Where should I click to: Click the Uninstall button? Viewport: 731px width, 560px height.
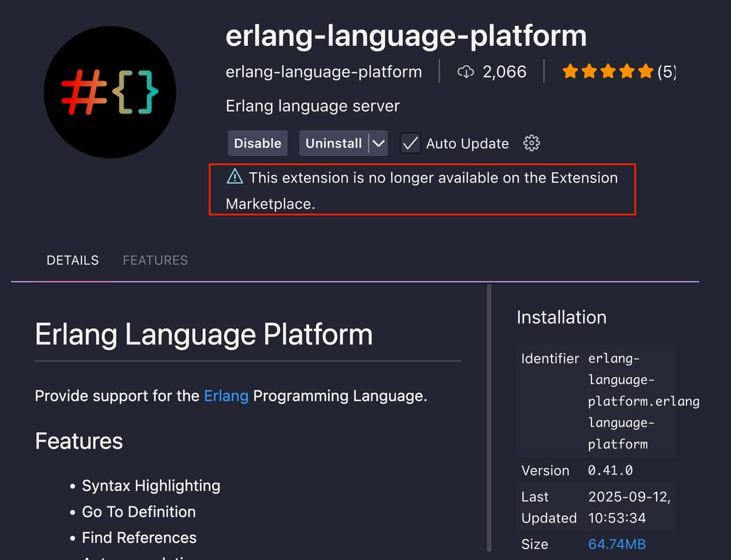point(333,143)
